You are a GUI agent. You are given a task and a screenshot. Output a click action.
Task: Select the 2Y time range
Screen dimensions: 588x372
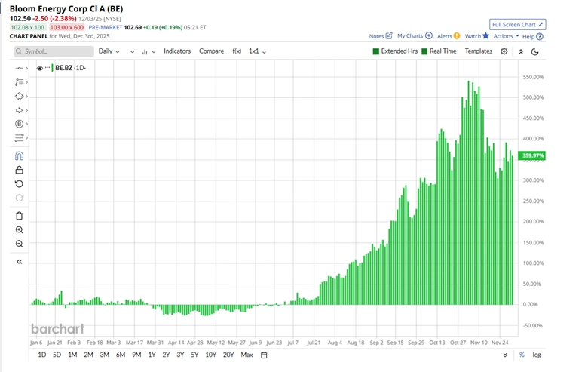[166, 355]
